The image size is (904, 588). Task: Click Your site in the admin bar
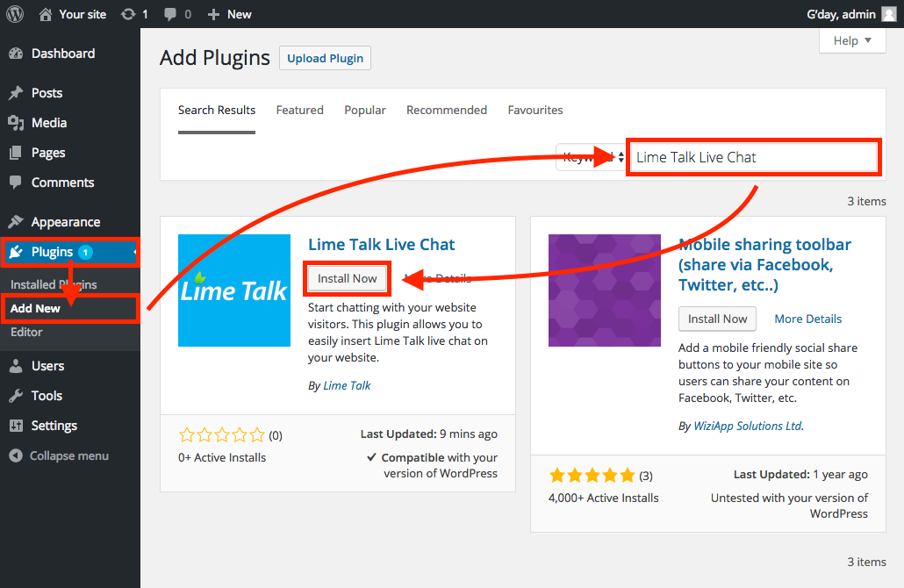pos(83,14)
